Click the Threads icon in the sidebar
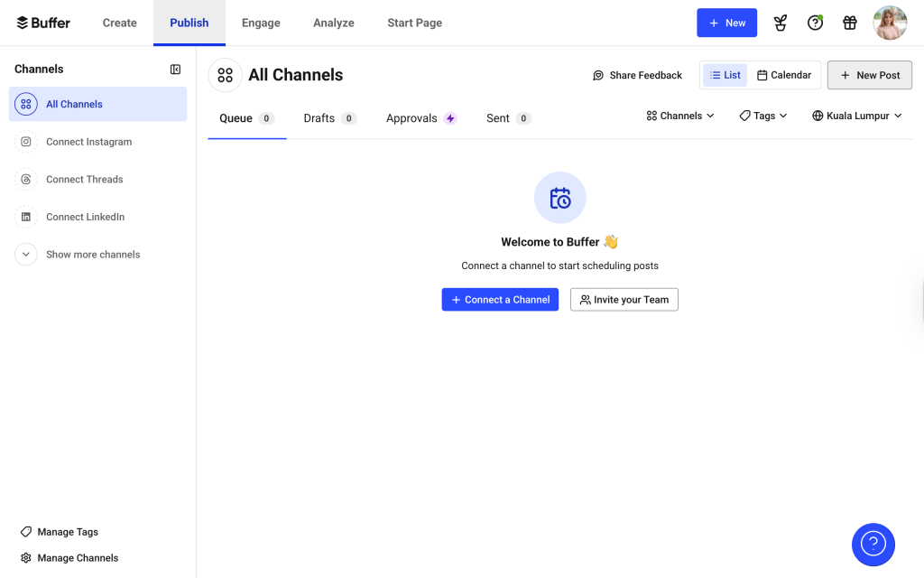Screen dimensions: 924x578 (x=25, y=179)
